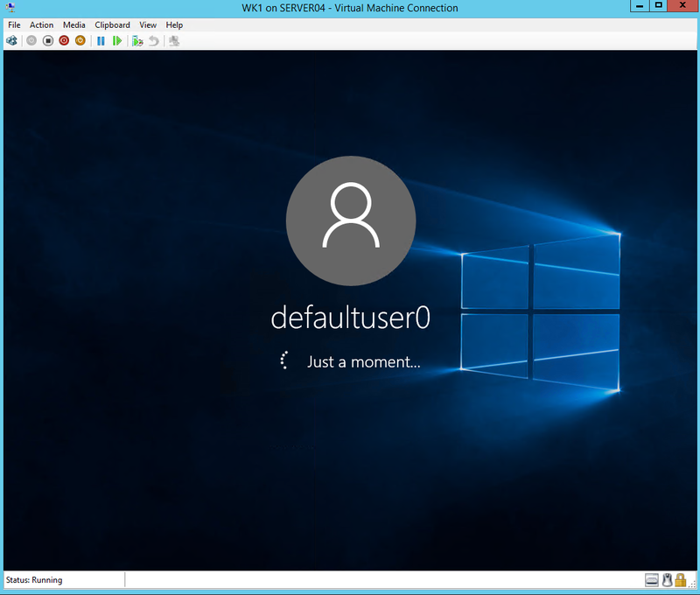Take a checkpoint of WK1
The height and width of the screenshot is (595, 700).
[x=138, y=40]
